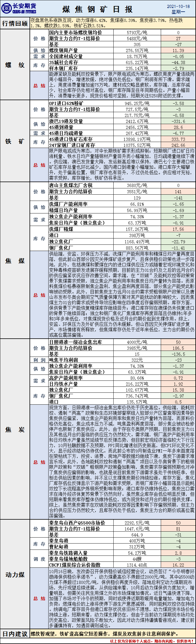Click the value 4000元/吨
Screen dimensions: 196x644
coord(137,342)
